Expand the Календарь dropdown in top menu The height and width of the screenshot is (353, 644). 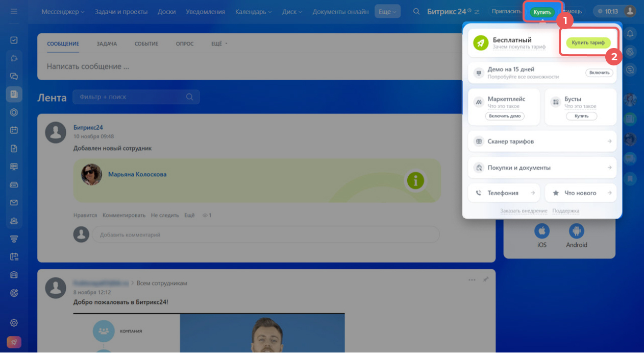click(253, 11)
